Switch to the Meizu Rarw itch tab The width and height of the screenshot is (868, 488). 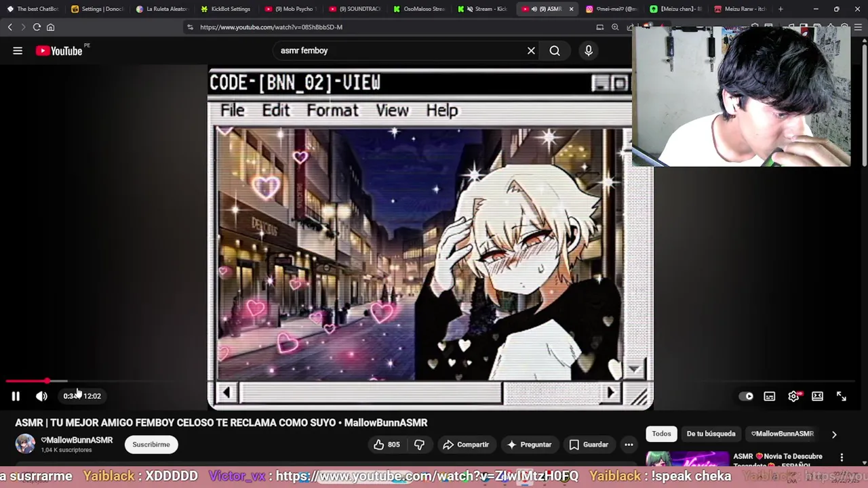(741, 9)
